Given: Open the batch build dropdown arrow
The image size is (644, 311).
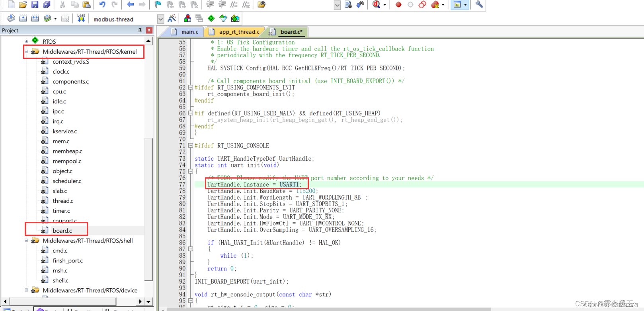Looking at the screenshot, I should (x=55, y=19).
